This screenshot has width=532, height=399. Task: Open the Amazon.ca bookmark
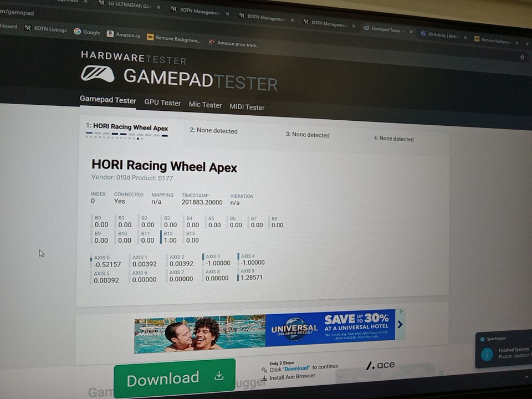tap(123, 34)
